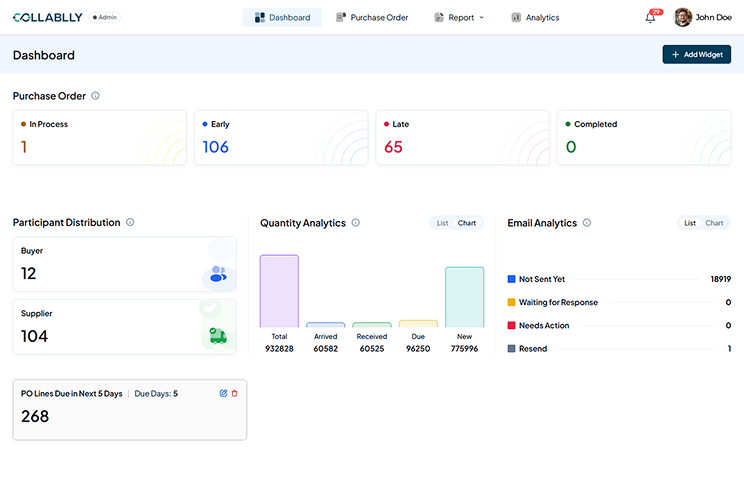Select the Dashboard tab

(x=282, y=17)
